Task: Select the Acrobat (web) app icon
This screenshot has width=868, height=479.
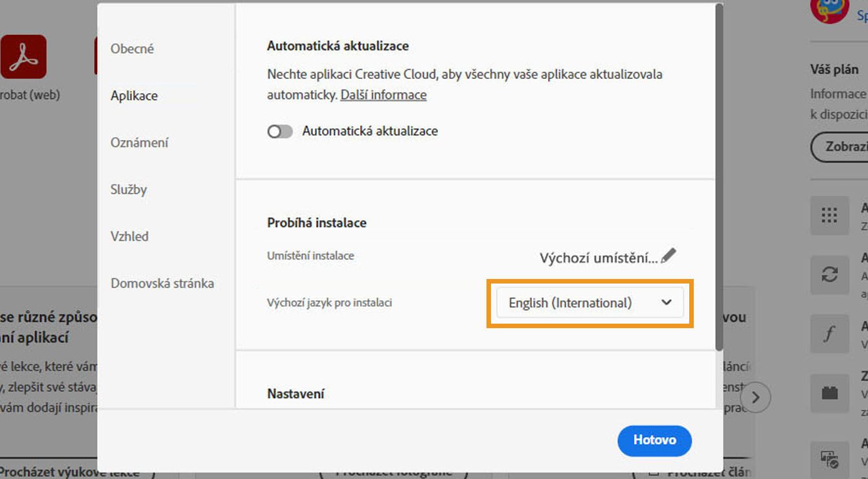Action: (24, 56)
